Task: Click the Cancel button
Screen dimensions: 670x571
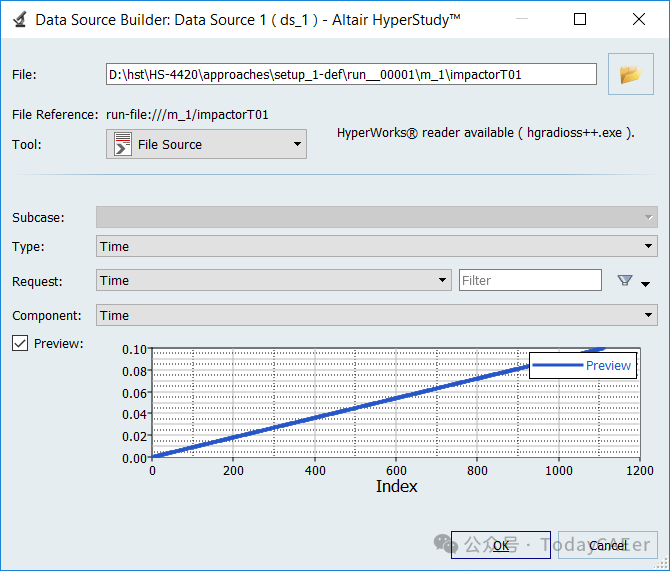Action: 608,545
